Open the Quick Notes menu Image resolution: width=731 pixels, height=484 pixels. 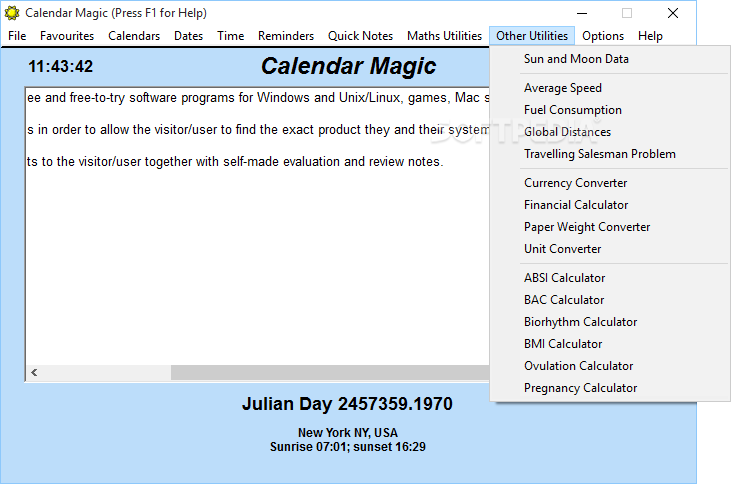click(x=360, y=36)
